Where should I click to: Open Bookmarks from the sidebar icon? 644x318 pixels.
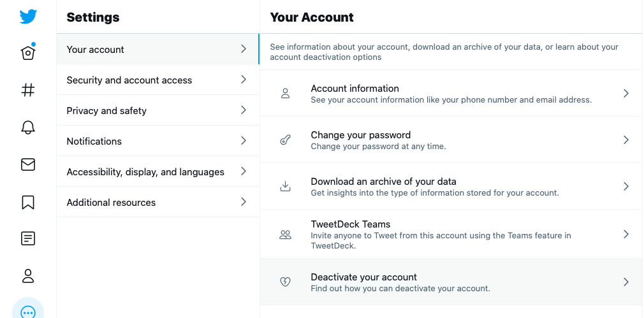point(28,202)
